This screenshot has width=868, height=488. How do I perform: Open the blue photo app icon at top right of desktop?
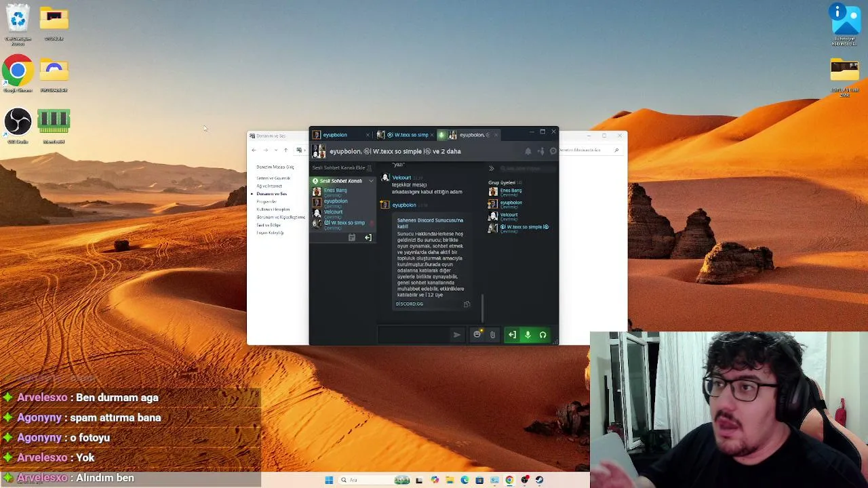(845, 24)
